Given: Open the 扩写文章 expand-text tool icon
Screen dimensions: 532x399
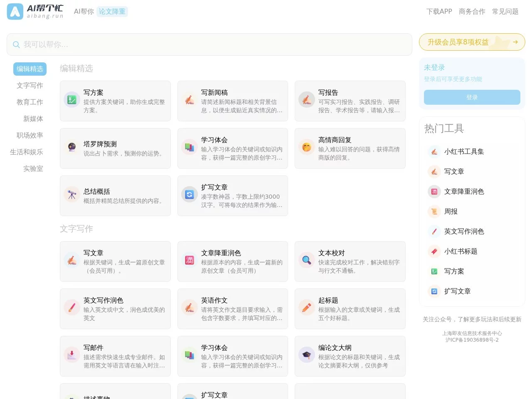Looking at the screenshot, I should [x=189, y=195].
